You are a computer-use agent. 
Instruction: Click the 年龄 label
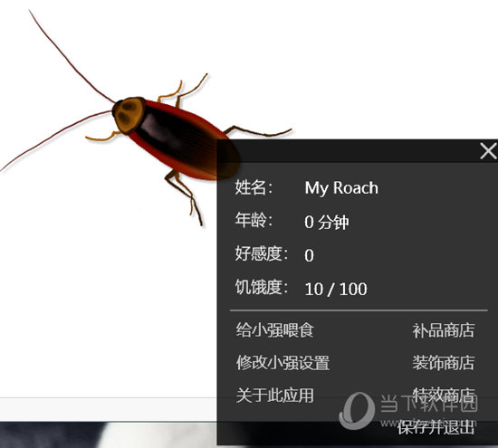[254, 220]
